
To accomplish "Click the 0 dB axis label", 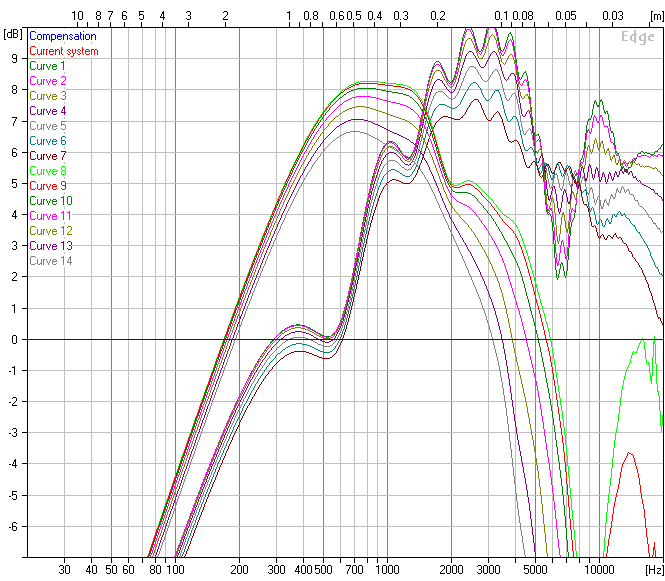I will point(14,340).
